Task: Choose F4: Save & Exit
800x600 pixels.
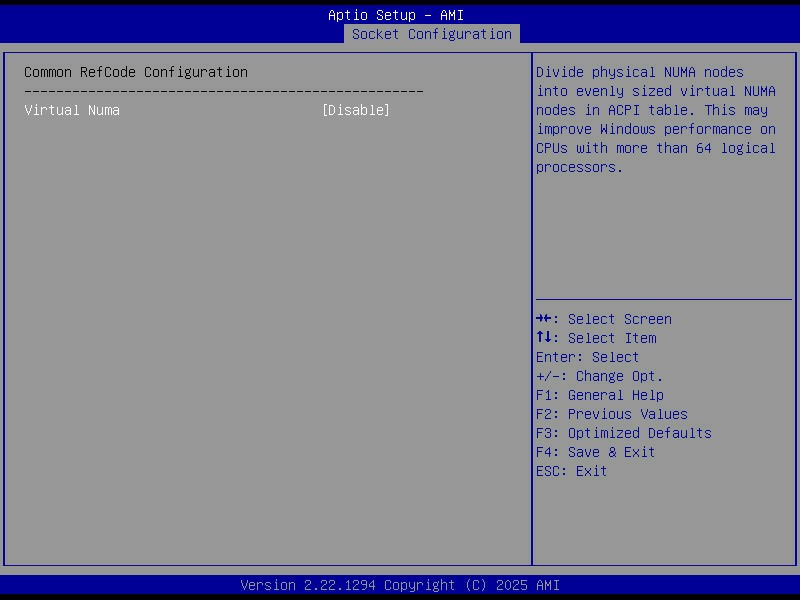Action: pyautogui.click(x=595, y=452)
